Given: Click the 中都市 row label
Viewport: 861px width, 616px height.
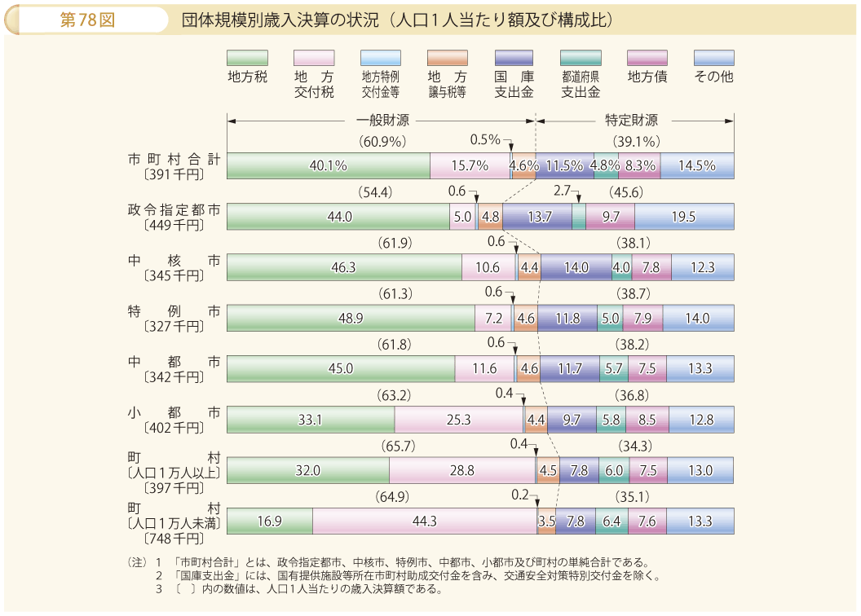Looking at the screenshot, I should (x=174, y=362).
